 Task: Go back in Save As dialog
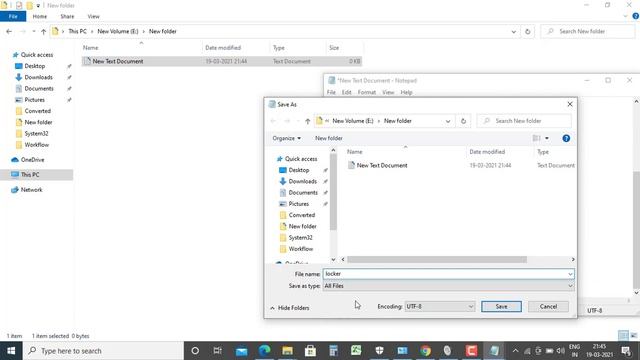click(x=273, y=121)
